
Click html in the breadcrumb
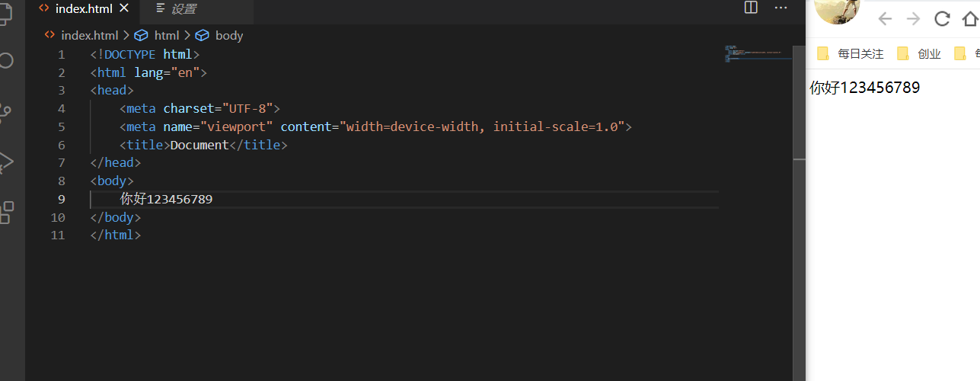167,35
